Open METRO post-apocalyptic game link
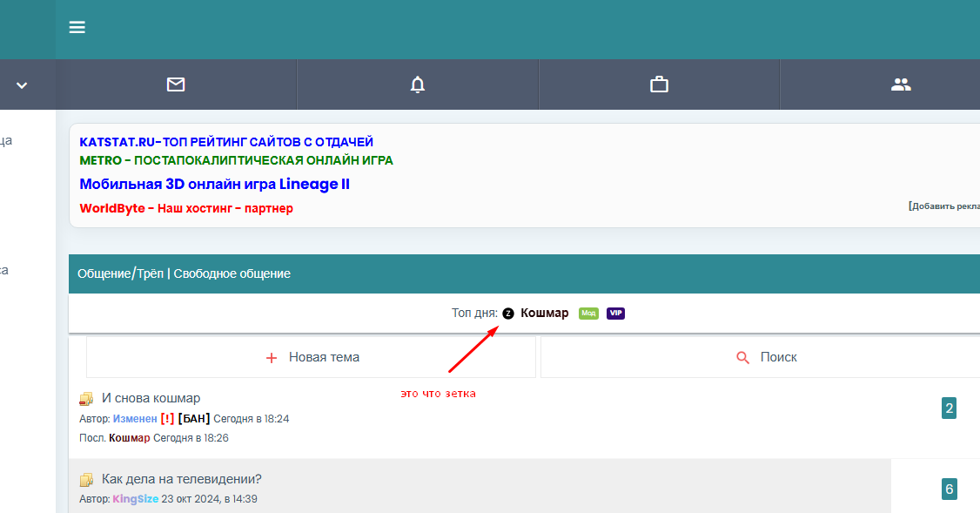This screenshot has width=980, height=513. click(x=236, y=160)
